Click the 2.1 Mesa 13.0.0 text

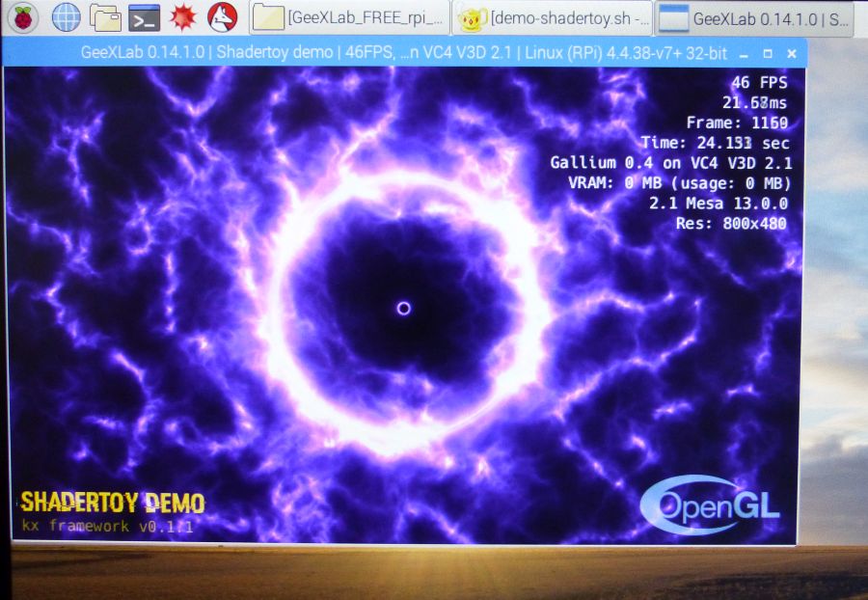point(718,204)
